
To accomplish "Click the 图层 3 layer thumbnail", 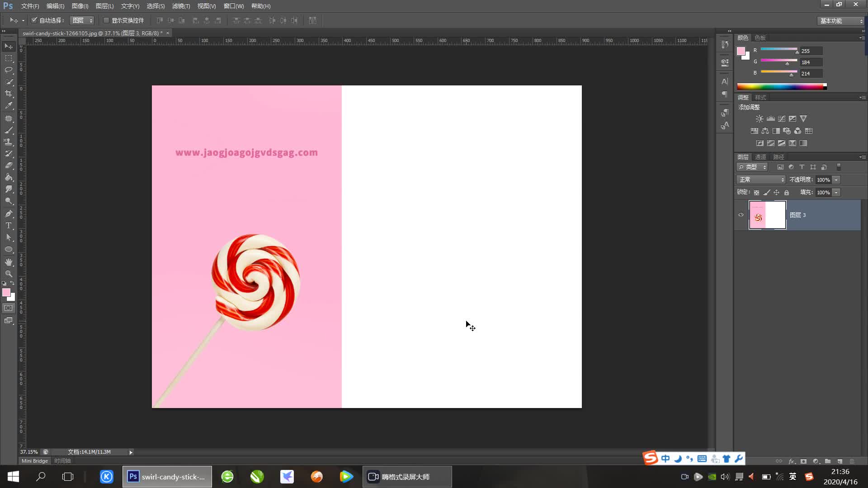I will (x=767, y=215).
